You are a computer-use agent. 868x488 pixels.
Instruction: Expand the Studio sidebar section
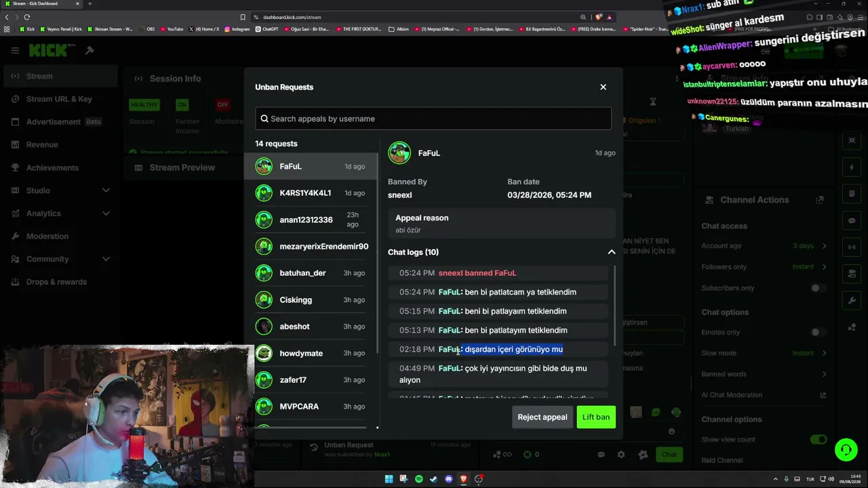point(60,190)
